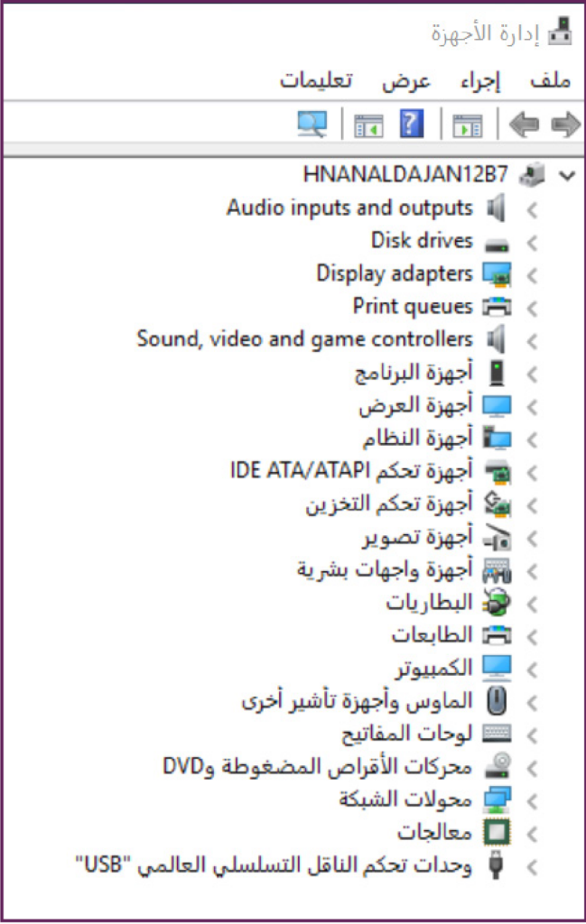586x924 pixels.
Task: Click the أجهزة تصوير camera icon
Action: pyautogui.click(x=497, y=537)
